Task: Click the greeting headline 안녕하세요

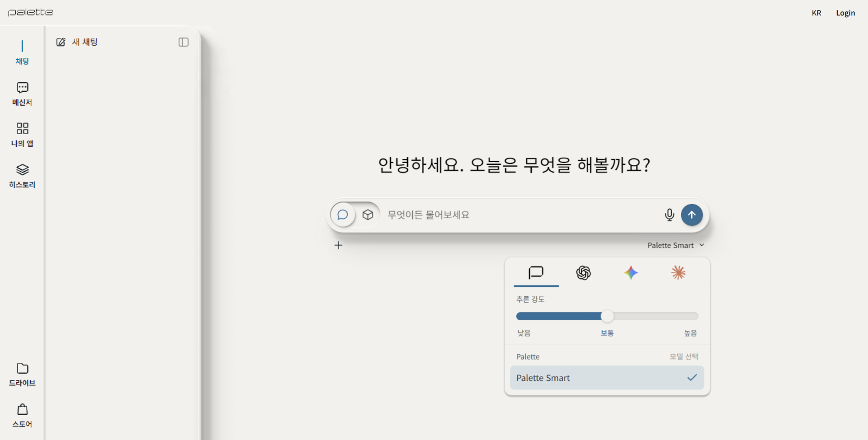Action: tap(514, 165)
